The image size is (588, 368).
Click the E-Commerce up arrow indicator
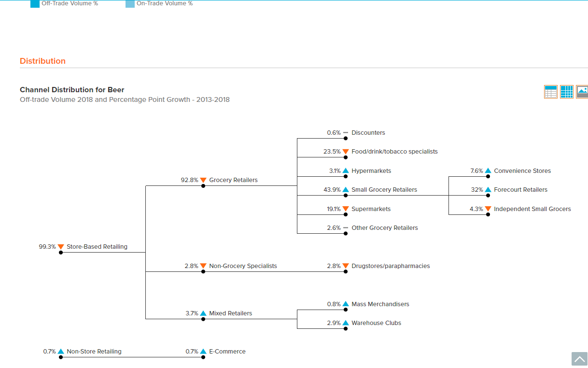[203, 352]
